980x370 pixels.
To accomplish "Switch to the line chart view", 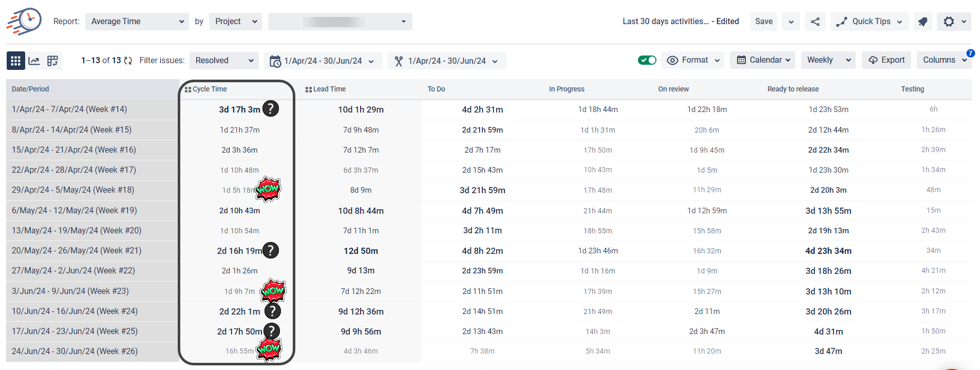I will click(34, 61).
